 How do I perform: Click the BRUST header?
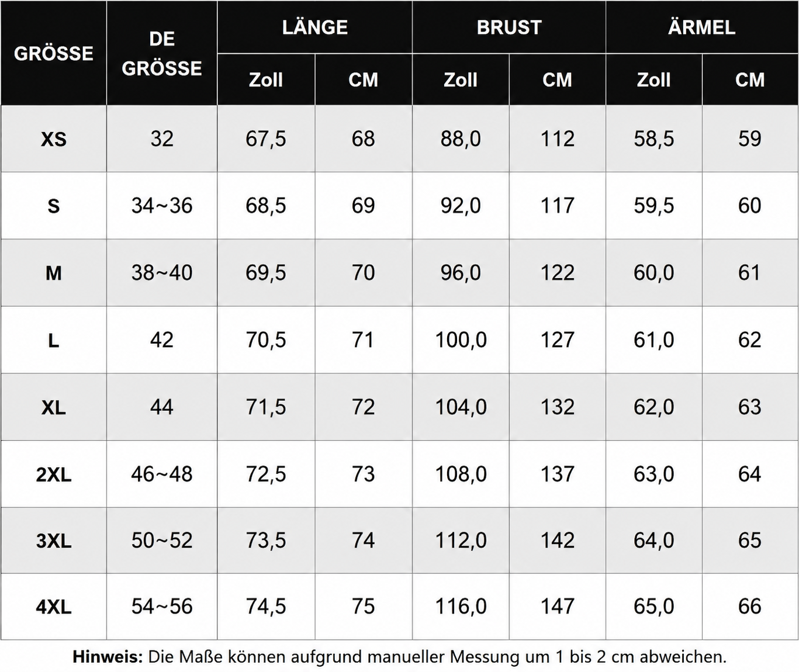pos(509,27)
